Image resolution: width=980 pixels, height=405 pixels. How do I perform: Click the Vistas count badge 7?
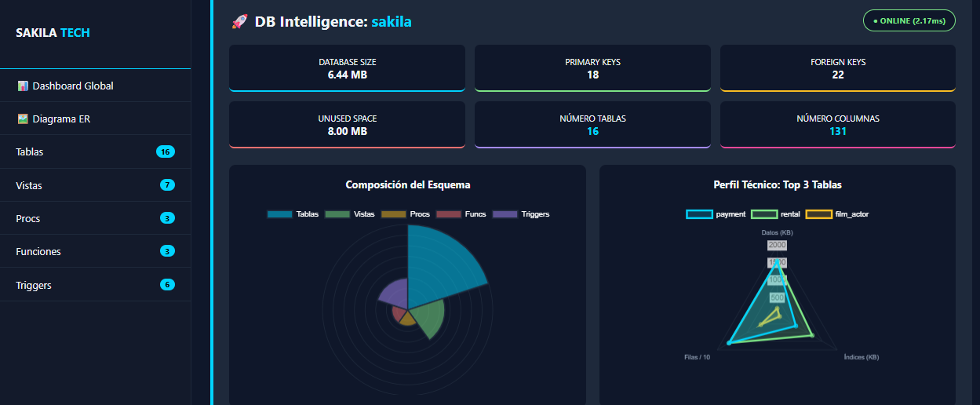point(167,185)
